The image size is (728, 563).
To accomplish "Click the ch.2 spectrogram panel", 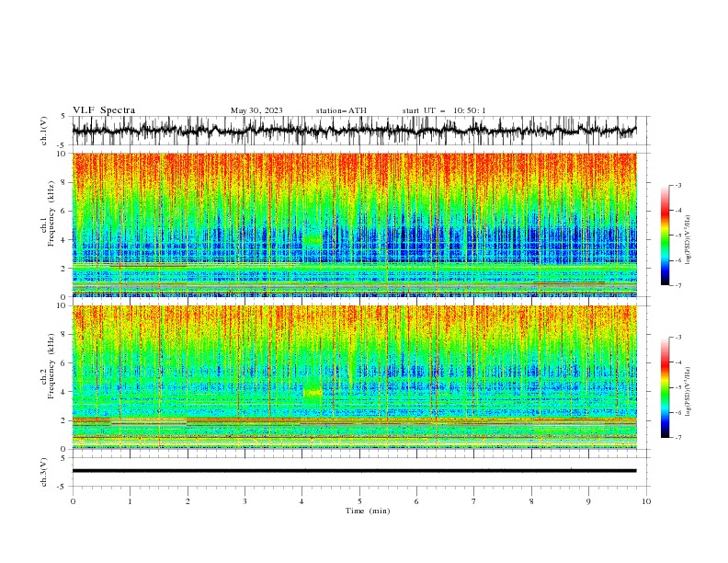I will 354,377.
